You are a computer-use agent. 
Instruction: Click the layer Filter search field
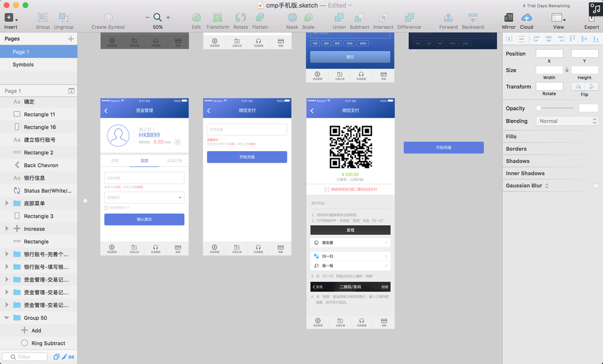click(25, 357)
